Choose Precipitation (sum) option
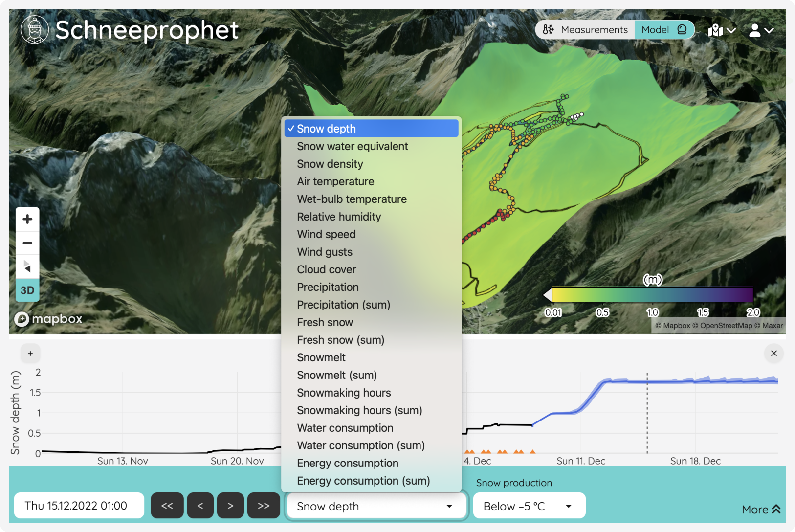The height and width of the screenshot is (532, 795). tap(372, 305)
